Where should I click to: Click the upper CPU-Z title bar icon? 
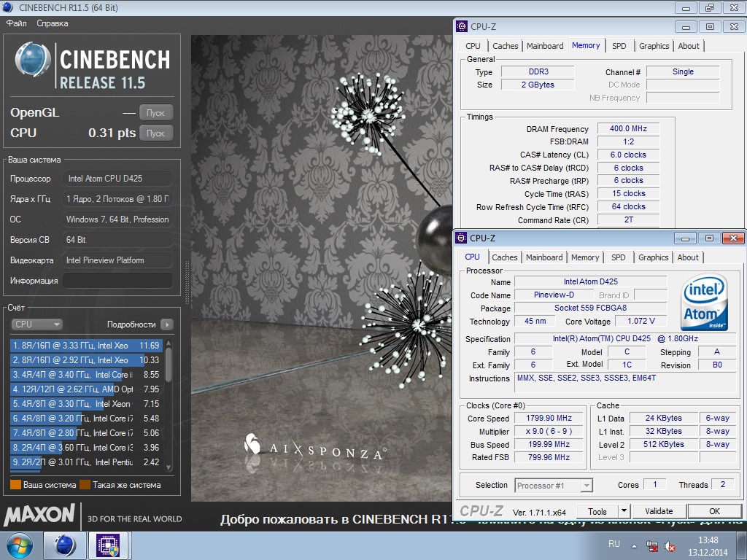coord(462,26)
